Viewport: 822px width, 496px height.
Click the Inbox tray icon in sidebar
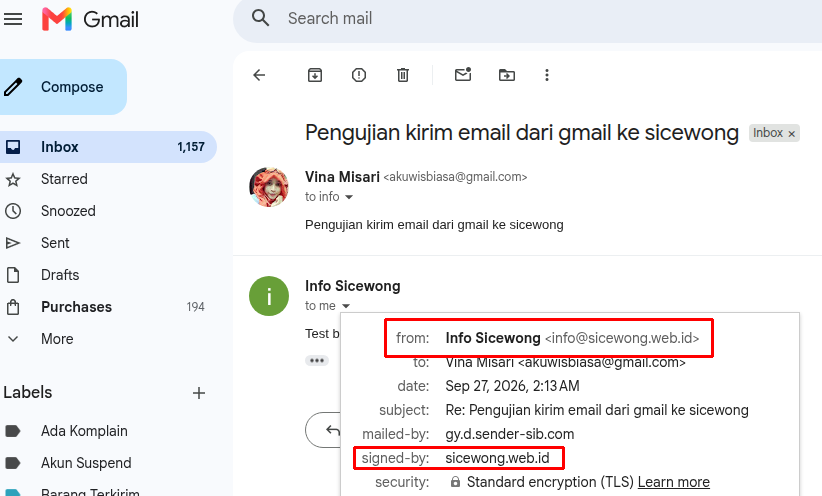[13, 147]
